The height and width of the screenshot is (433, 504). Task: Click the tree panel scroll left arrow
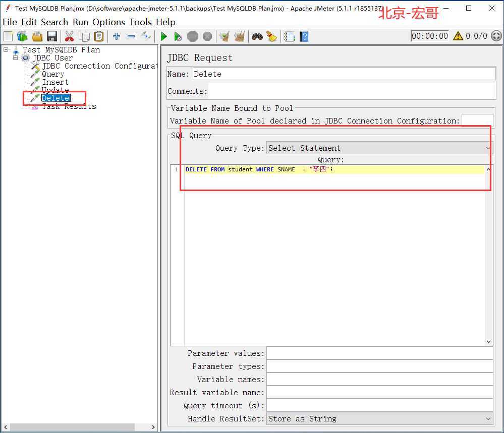[x=6, y=427]
